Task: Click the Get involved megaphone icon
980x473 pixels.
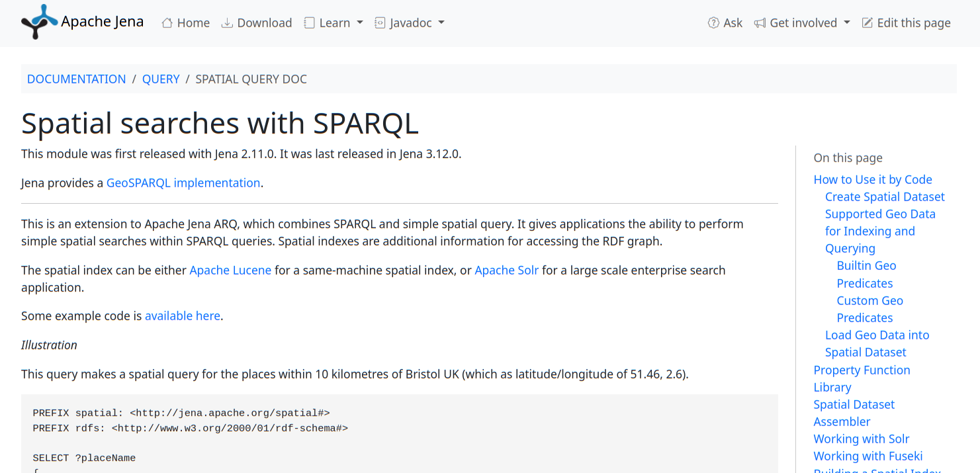Action: coord(760,22)
